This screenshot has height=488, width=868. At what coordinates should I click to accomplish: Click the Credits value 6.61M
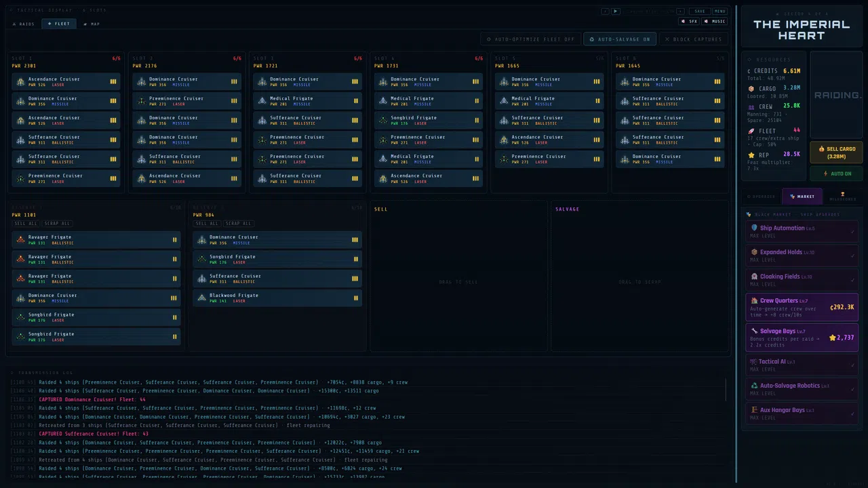pyautogui.click(x=791, y=70)
